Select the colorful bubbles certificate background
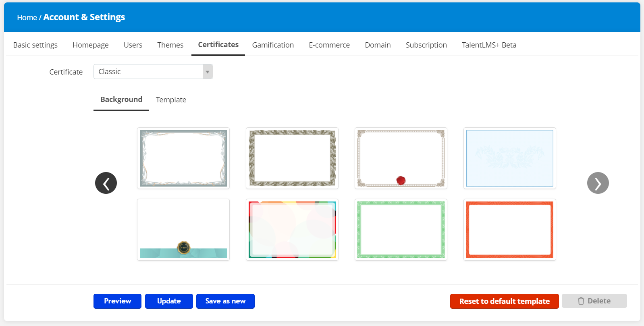Screen dimensions: 644x326 [x=292, y=230]
